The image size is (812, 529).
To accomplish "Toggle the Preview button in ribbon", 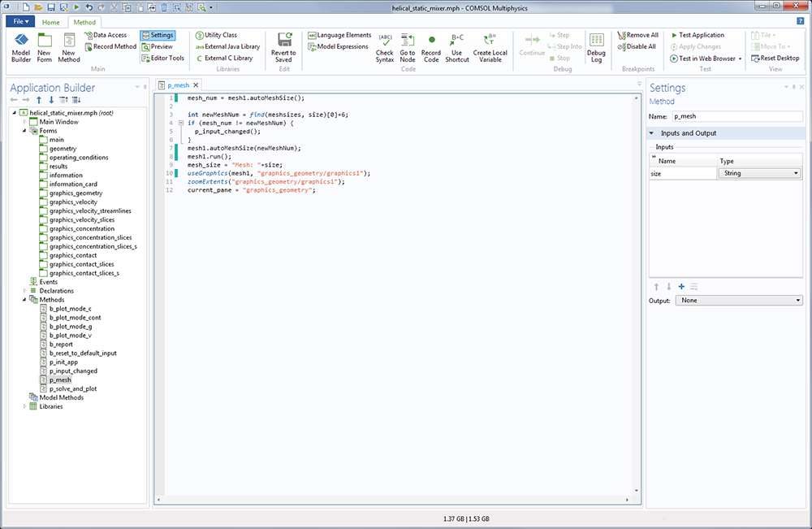I will pos(157,46).
